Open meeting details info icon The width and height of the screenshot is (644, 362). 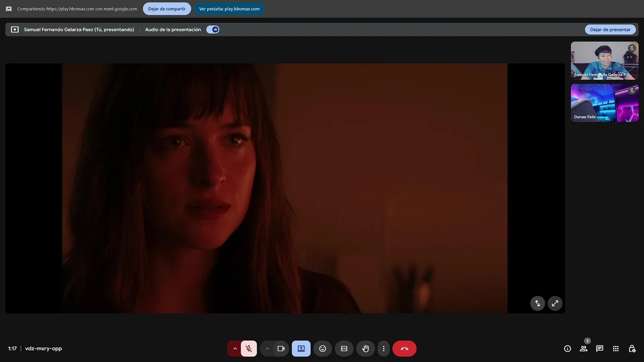568,348
